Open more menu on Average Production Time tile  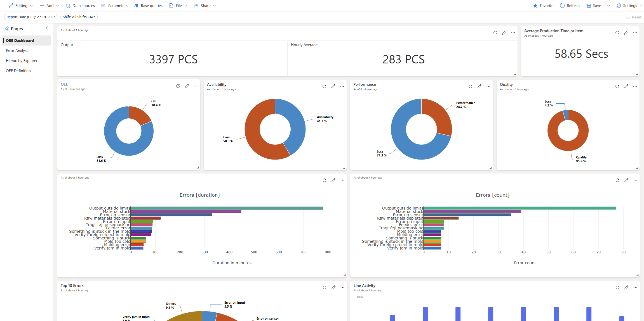click(635, 33)
